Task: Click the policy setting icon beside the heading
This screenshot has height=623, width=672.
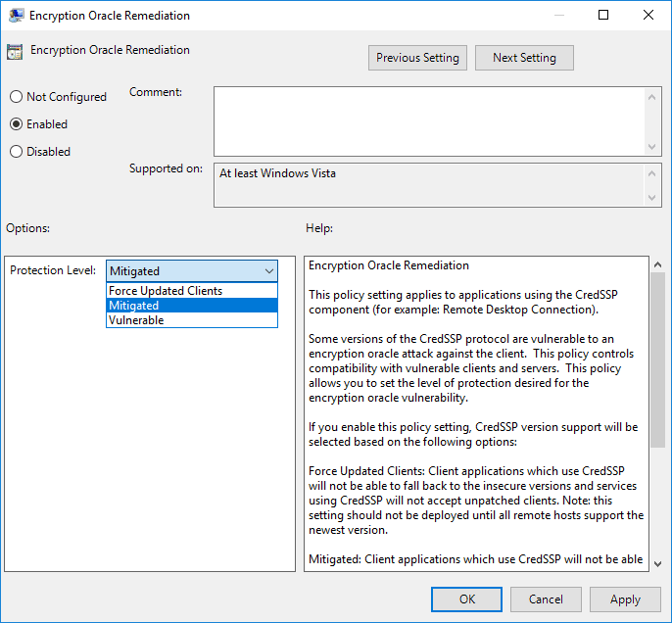Action: (15, 52)
